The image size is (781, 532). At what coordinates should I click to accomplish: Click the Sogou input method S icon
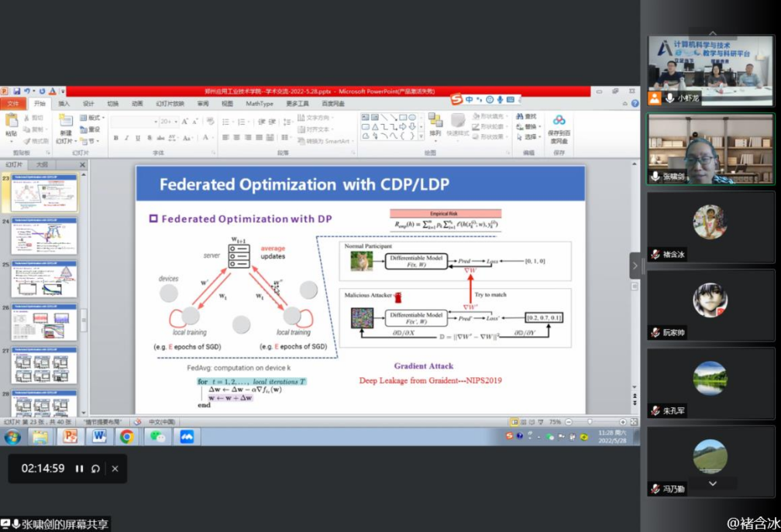(456, 99)
